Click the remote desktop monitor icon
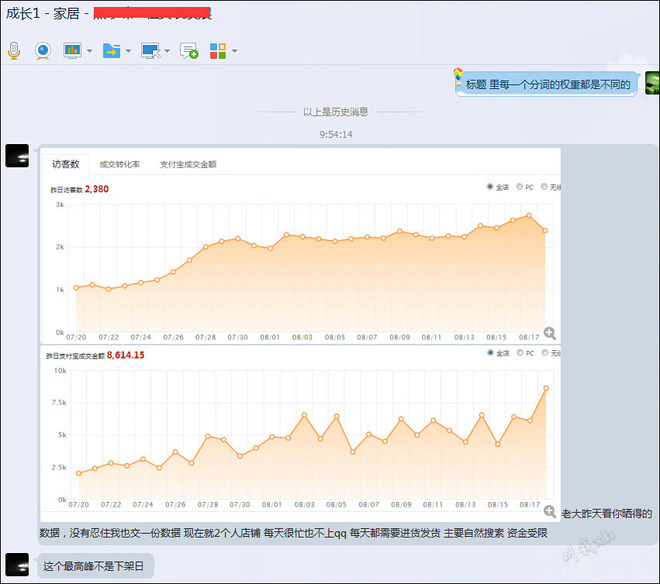Image resolution: width=660 pixels, height=584 pixels. 151,51
